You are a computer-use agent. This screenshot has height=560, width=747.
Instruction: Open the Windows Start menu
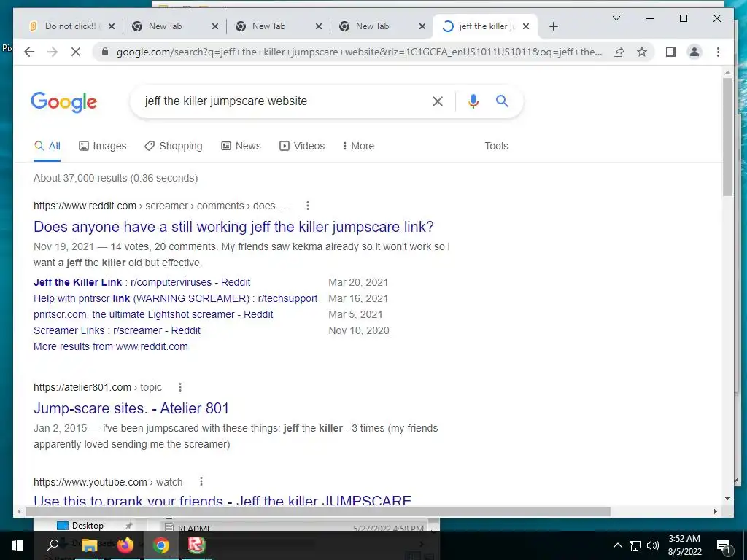click(18, 545)
